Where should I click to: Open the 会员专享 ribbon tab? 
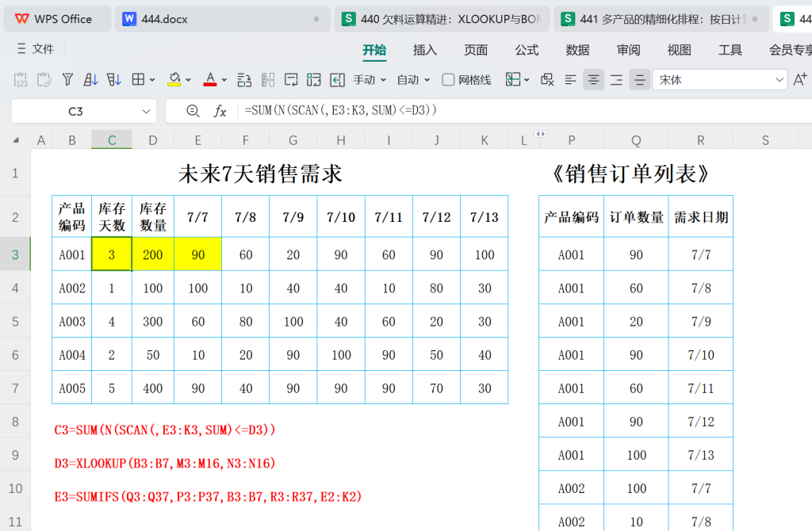click(x=790, y=50)
